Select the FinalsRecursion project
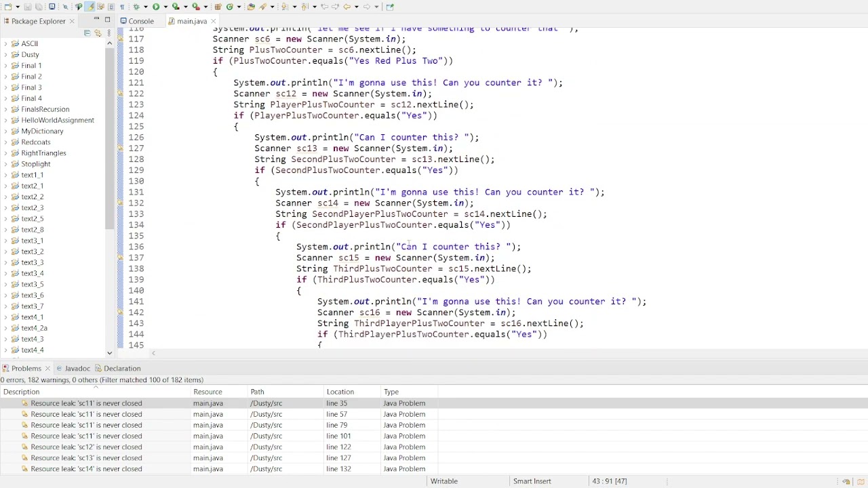 click(x=45, y=109)
